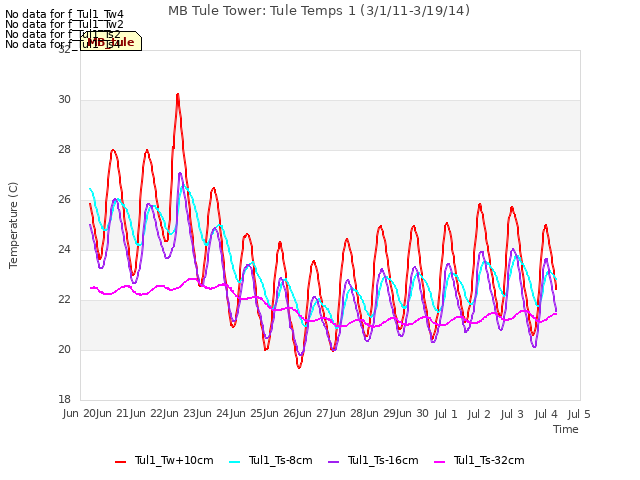Click the magenta Tul1_Ts-32cm legend swatch
Image resolution: width=640 pixels, height=480 pixels.
[x=439, y=462]
